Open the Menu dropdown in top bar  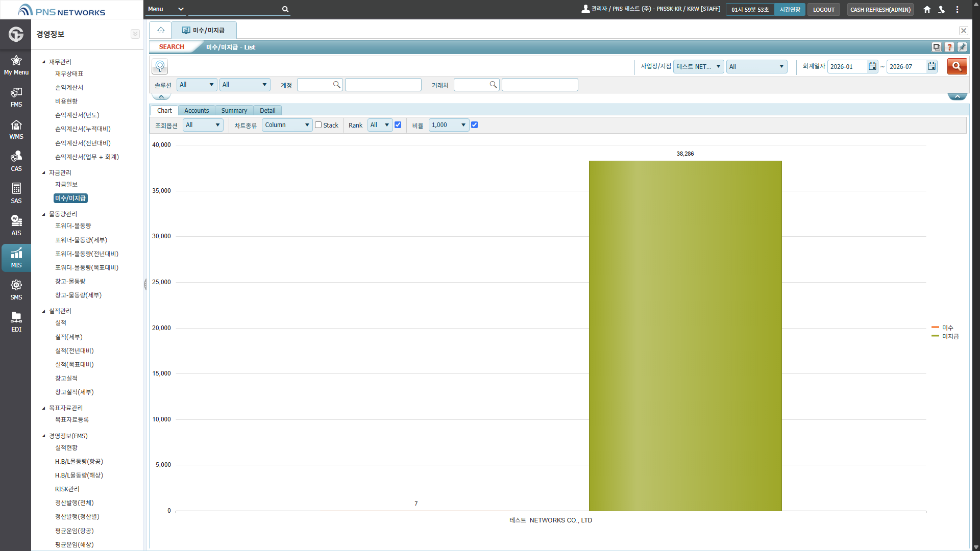(166, 9)
